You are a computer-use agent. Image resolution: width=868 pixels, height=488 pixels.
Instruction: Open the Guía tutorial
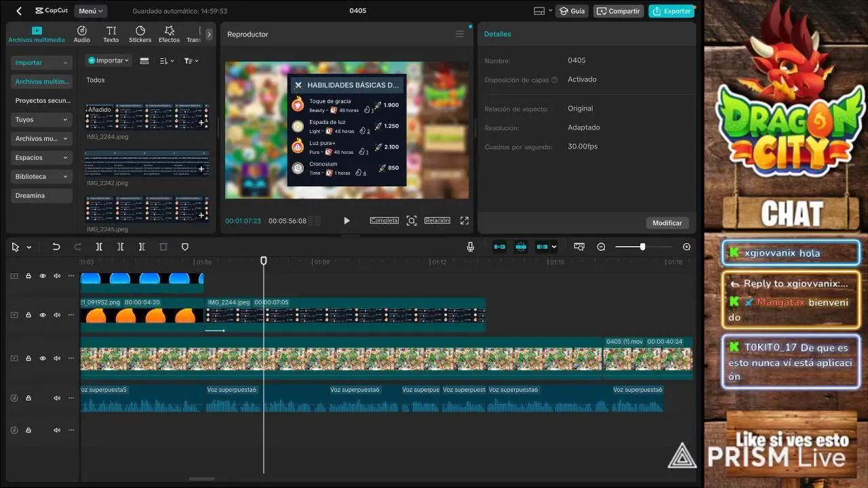tap(572, 11)
